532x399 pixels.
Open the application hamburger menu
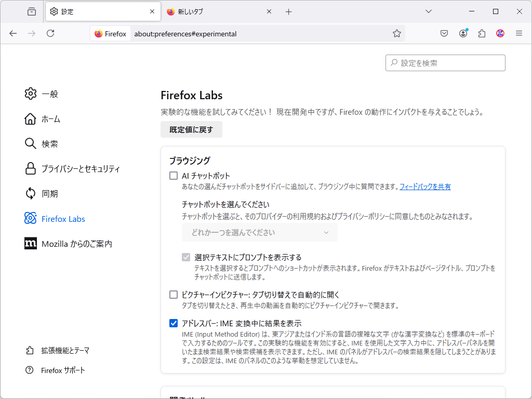(x=518, y=33)
